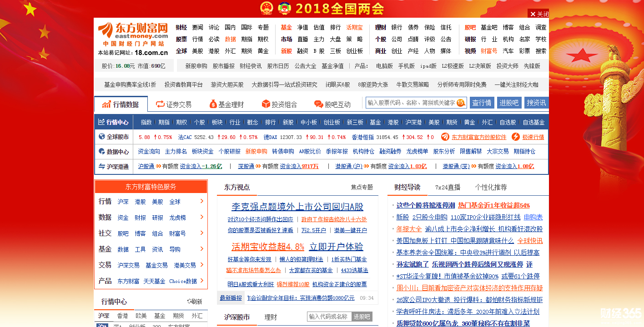Viewport: 644px width, 327px height.
Task: Click the 搜资讯 button
Action: 536,103
